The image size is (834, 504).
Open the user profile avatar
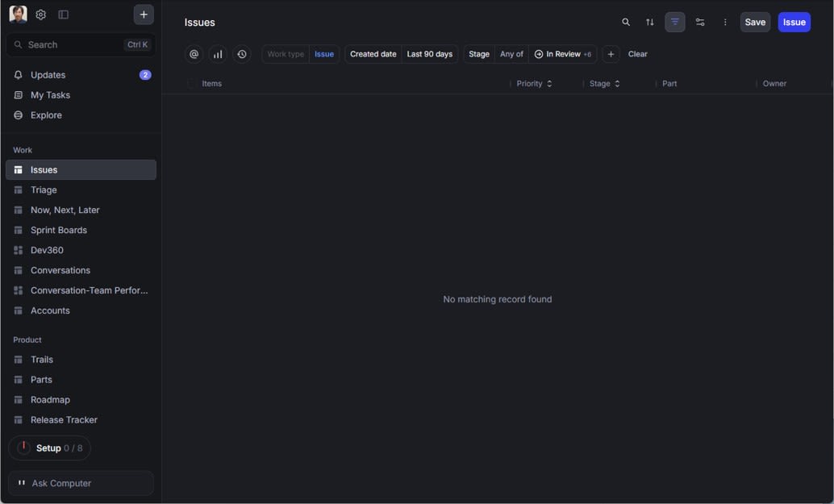point(18,15)
